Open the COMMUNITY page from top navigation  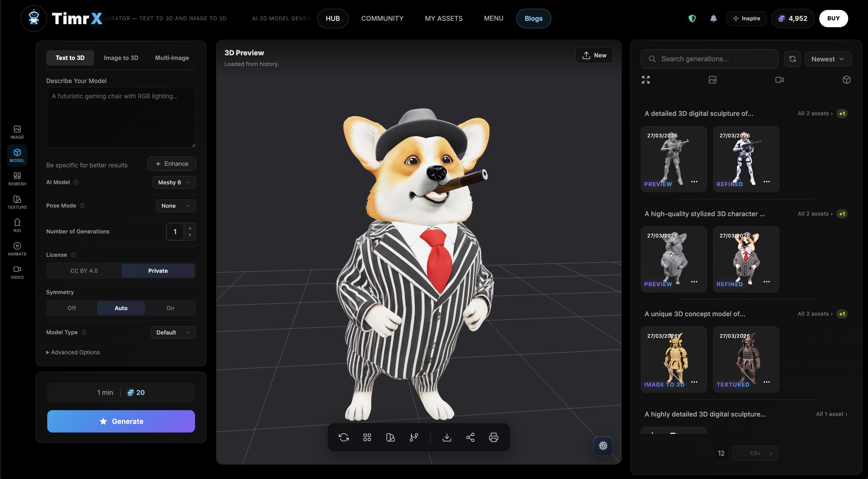[x=382, y=19]
